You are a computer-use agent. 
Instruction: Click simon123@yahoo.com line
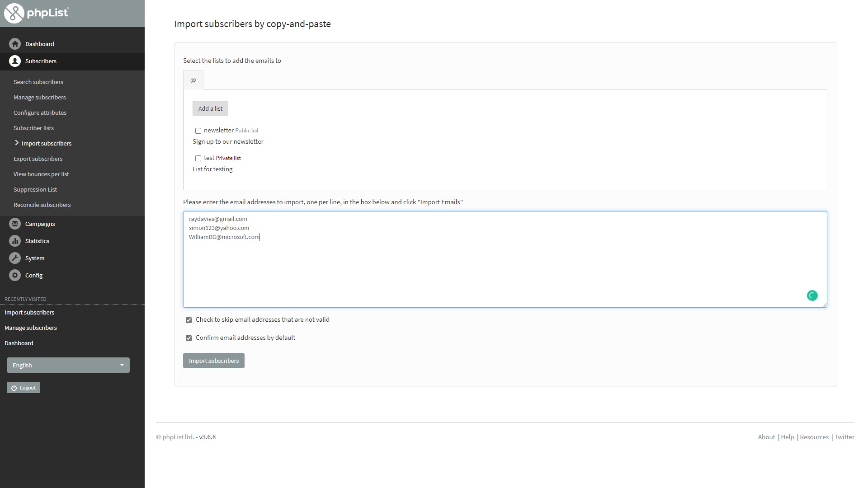[219, 228]
